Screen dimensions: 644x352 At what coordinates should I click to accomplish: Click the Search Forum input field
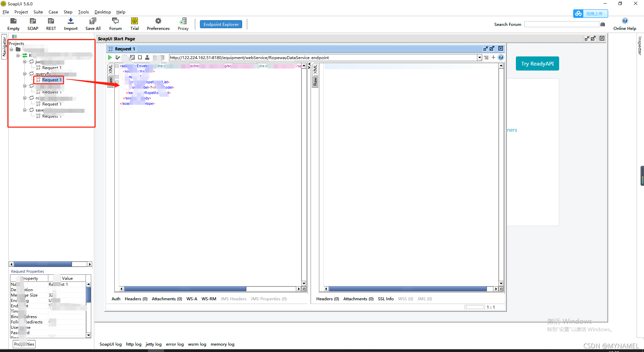tap(561, 24)
